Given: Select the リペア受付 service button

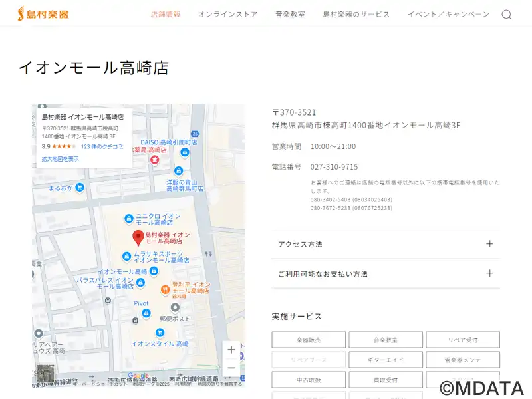Looking at the screenshot, I should pyautogui.click(x=463, y=340).
